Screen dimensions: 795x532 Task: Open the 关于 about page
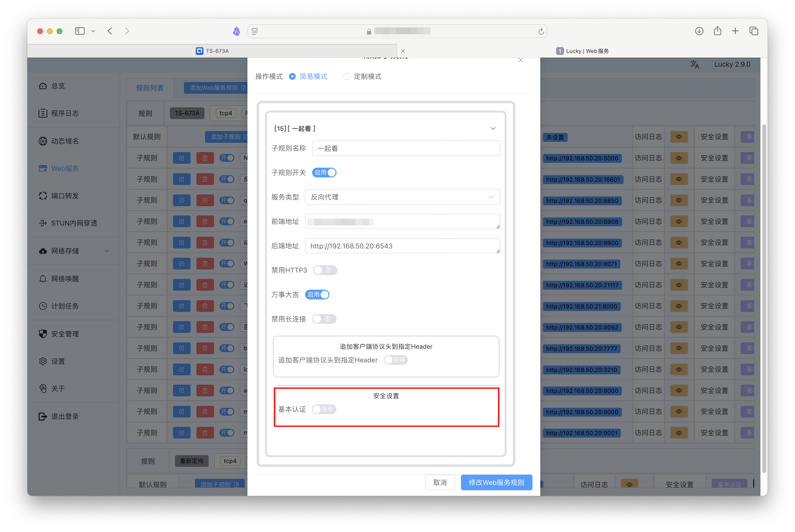51,389
